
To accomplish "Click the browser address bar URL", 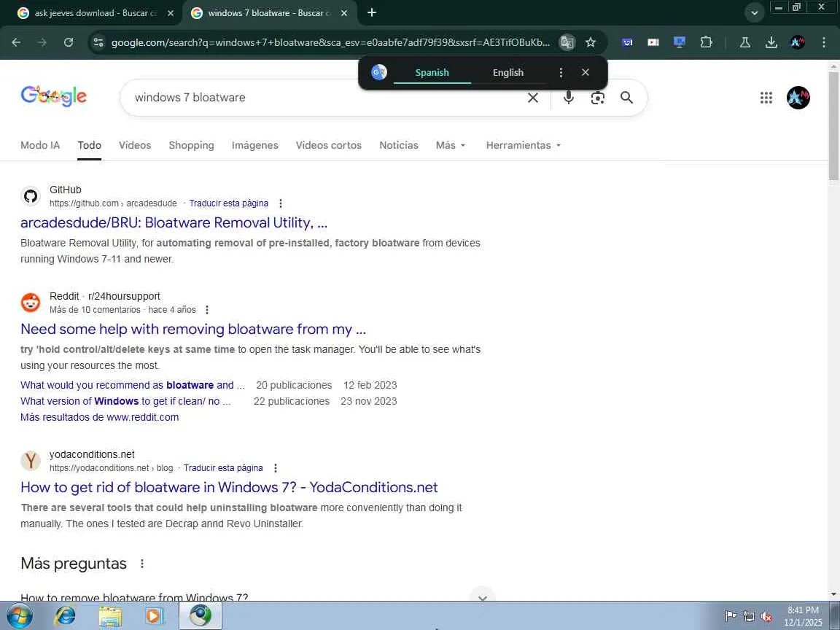I will click(330, 42).
